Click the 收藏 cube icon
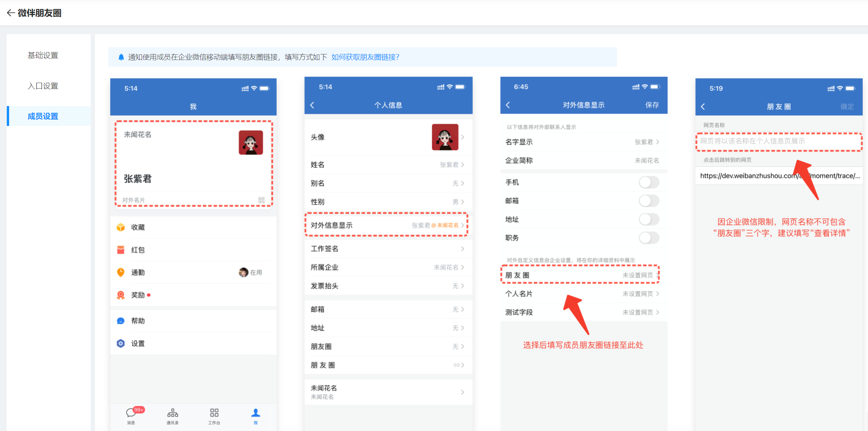Viewport: 868px width, 431px height. pyautogui.click(x=121, y=227)
